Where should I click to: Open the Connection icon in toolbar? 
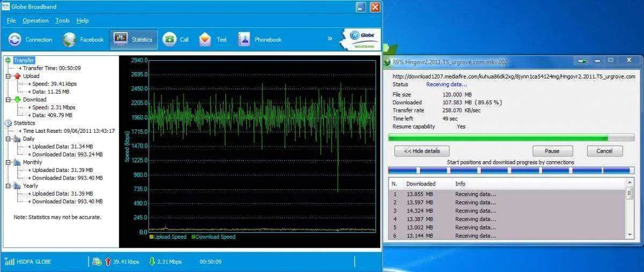14,39
